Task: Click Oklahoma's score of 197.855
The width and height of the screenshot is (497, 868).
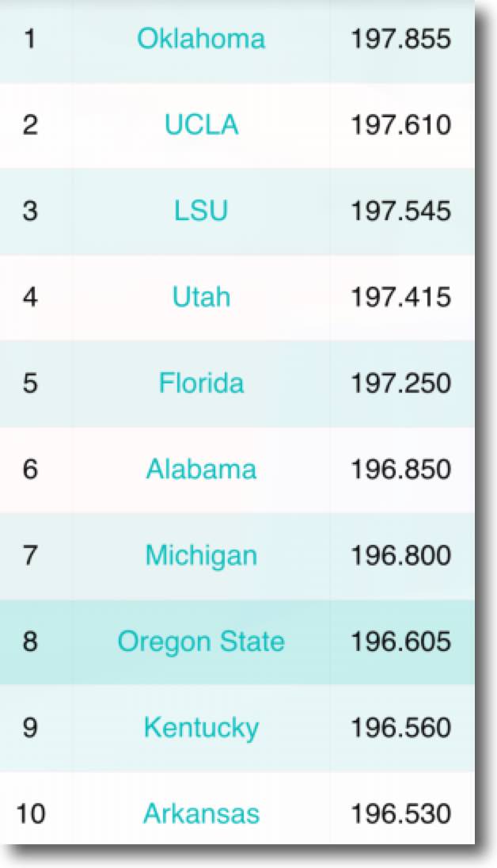Action: [x=400, y=39]
